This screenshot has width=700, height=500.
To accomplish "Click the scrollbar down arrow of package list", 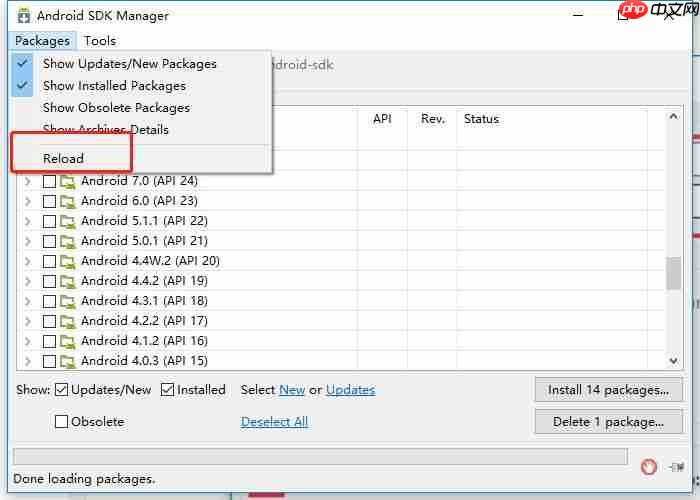I will [673, 361].
